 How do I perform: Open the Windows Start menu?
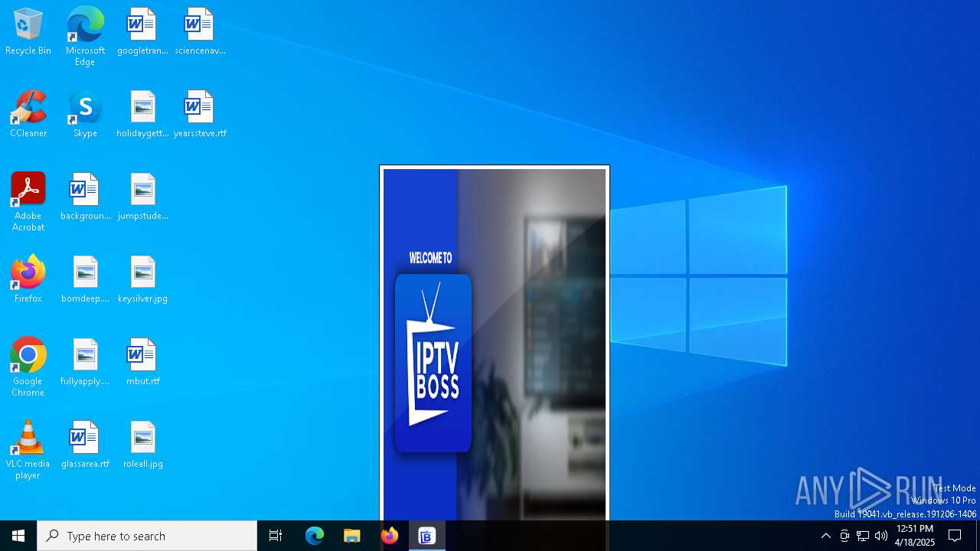tap(18, 536)
